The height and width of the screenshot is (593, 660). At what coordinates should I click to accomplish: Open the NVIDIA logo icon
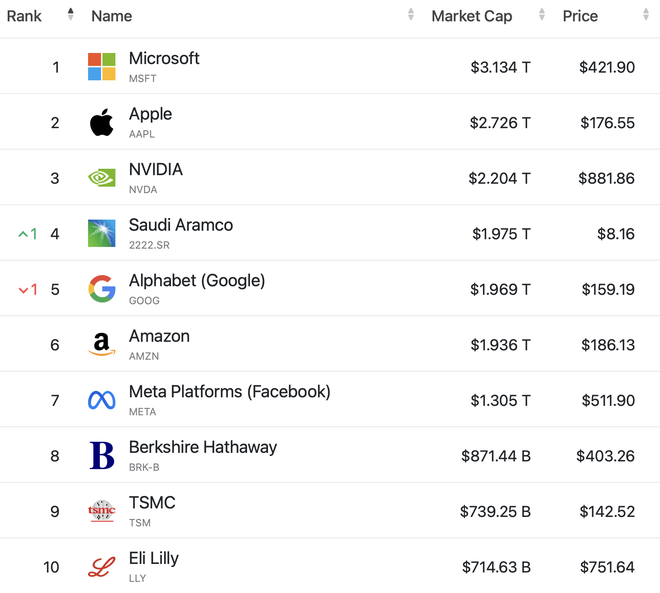click(x=101, y=178)
